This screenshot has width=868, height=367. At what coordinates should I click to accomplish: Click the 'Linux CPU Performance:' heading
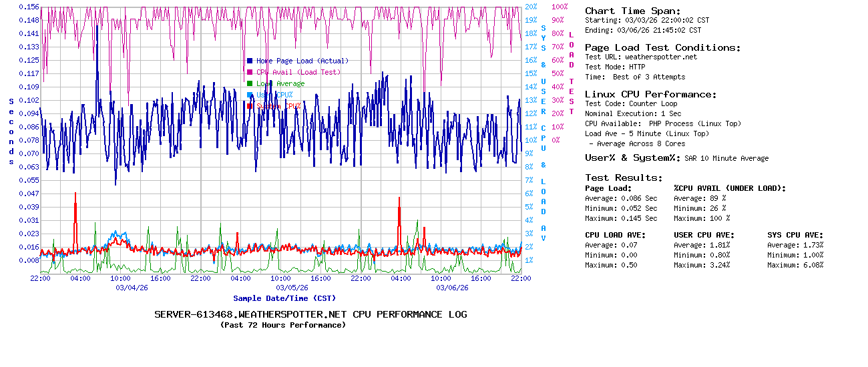pos(650,94)
